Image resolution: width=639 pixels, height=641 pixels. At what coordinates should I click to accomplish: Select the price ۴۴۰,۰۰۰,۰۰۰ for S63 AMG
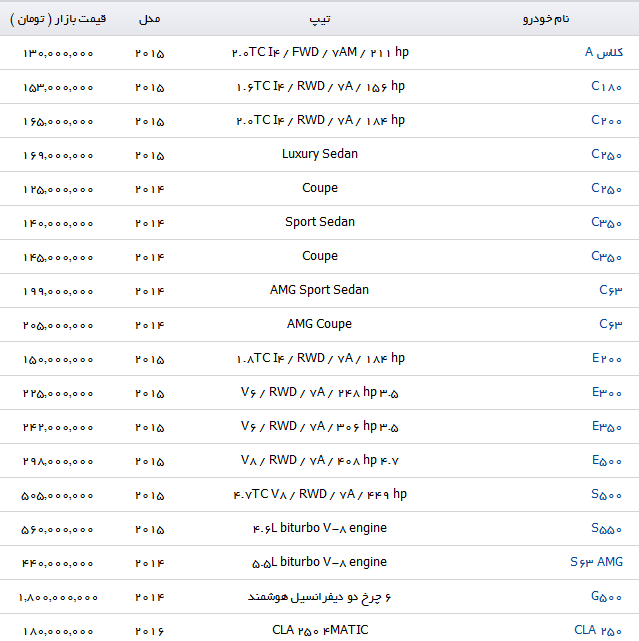58,563
